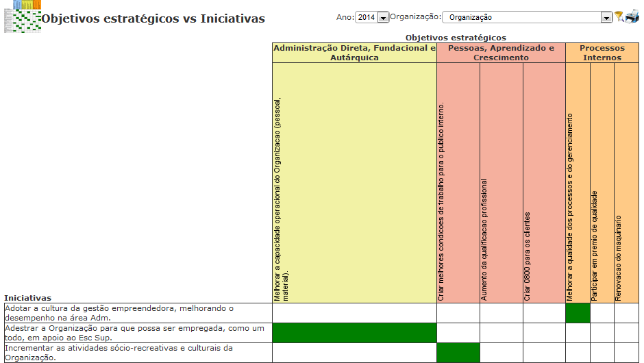Click green cell in Incrementar as atividades row

pyautogui.click(x=458, y=353)
